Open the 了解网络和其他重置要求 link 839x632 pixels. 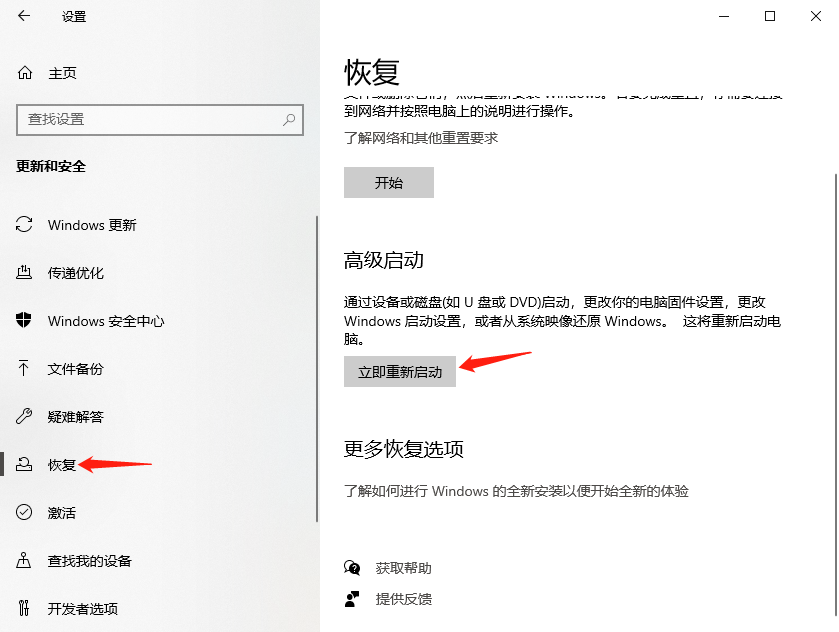(420, 140)
